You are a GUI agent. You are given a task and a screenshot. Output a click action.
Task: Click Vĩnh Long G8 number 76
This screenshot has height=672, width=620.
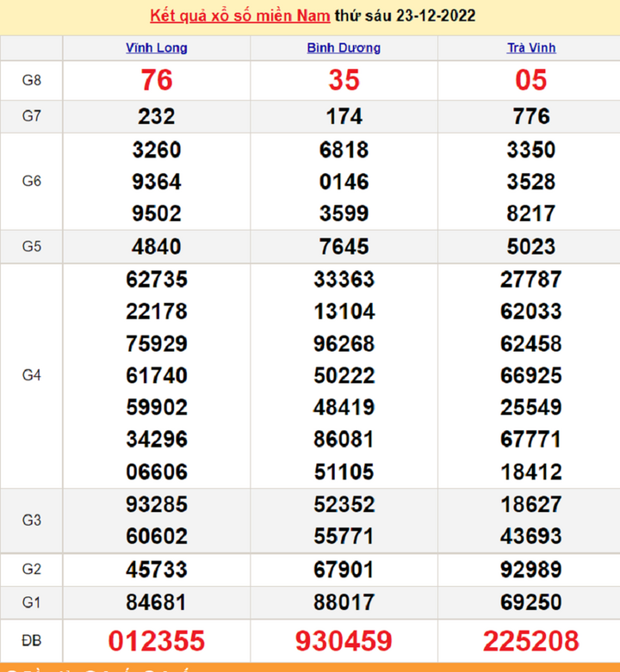pos(157,80)
